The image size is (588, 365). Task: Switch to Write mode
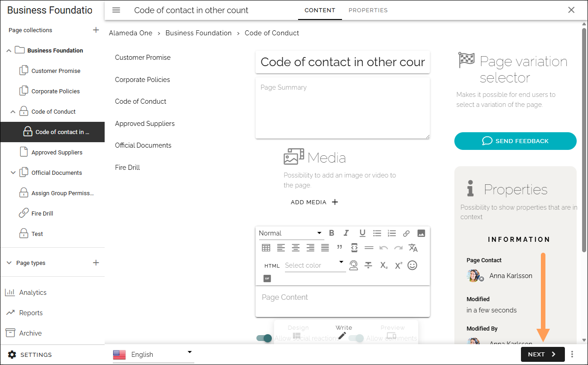tap(343, 331)
